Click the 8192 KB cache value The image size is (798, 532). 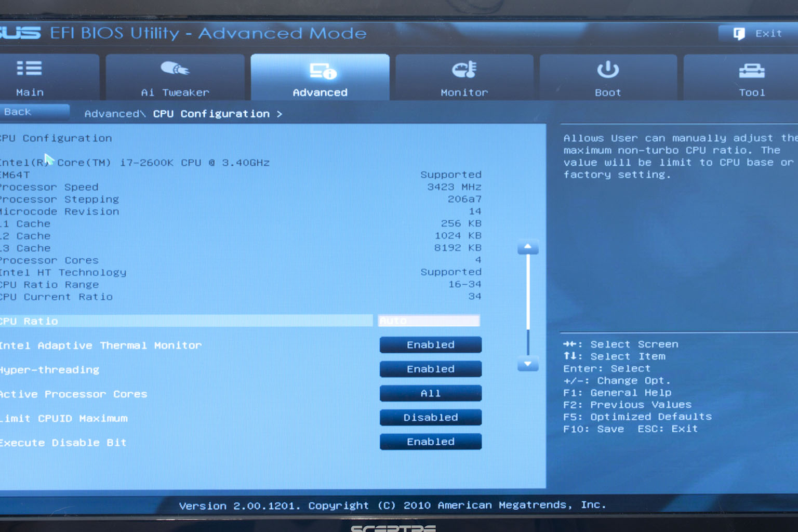click(458, 248)
